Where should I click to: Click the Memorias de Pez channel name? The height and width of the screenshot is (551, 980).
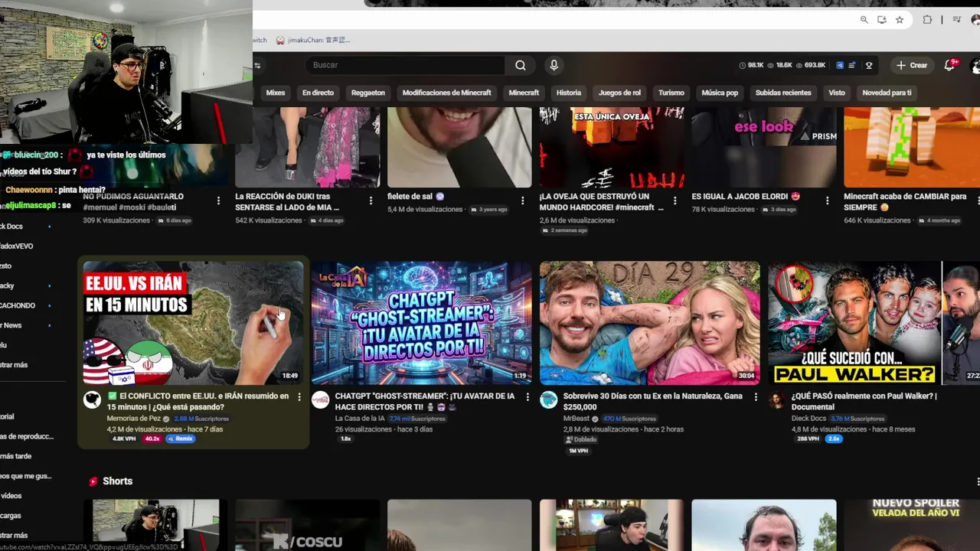134,419
